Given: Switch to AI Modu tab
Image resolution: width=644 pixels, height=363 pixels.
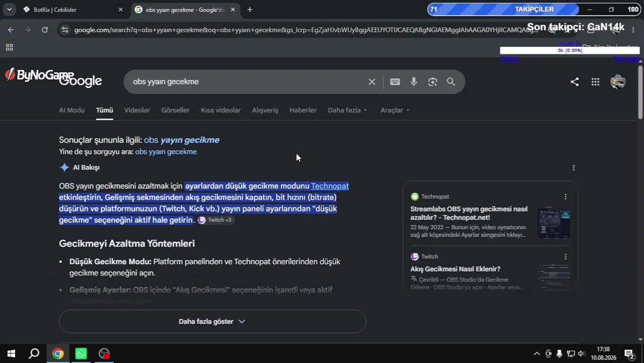Looking at the screenshot, I should 72,110.
